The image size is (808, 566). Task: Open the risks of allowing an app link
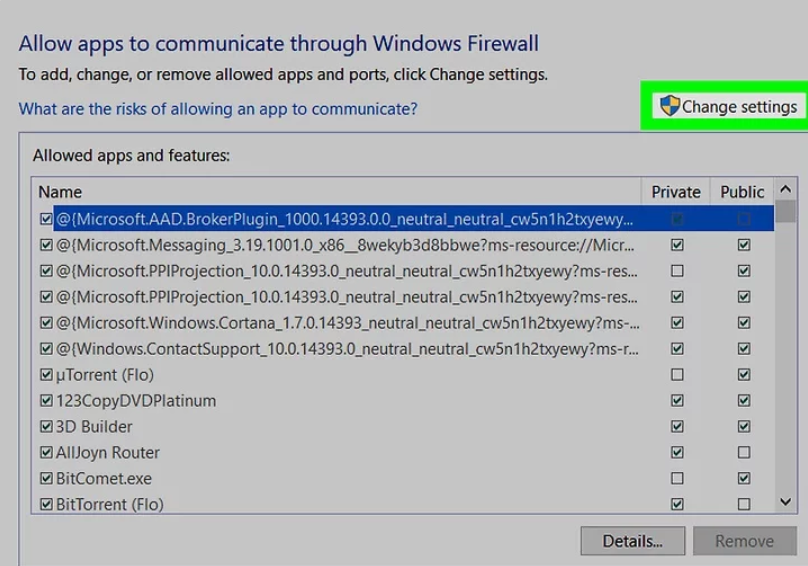pos(218,109)
